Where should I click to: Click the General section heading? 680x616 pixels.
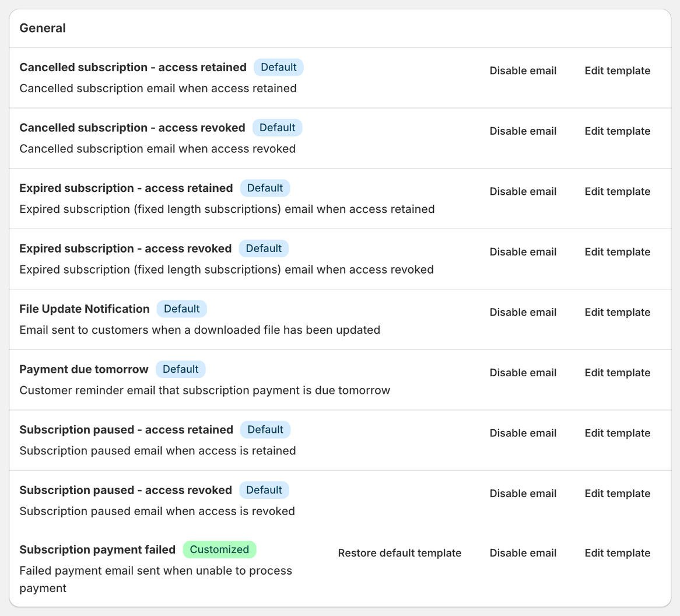point(43,28)
